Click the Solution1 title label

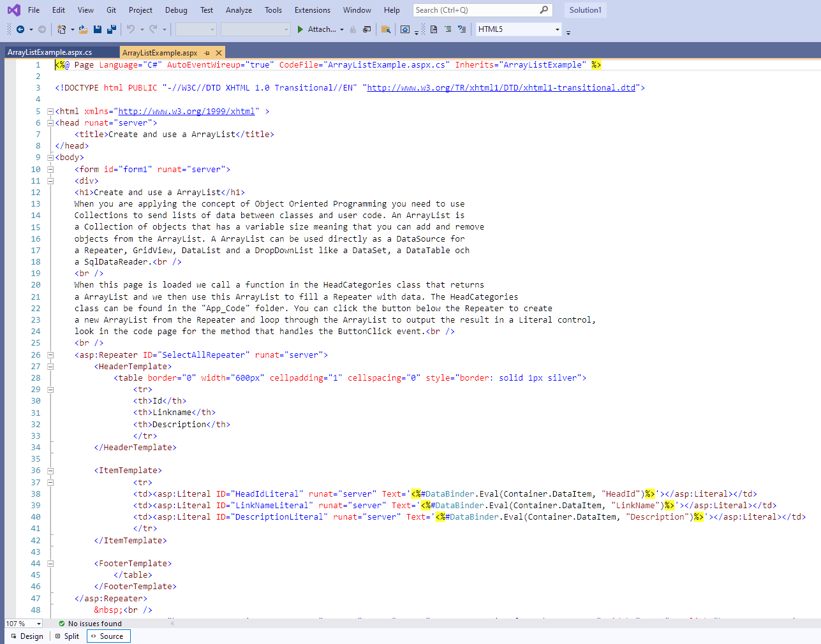(x=585, y=10)
